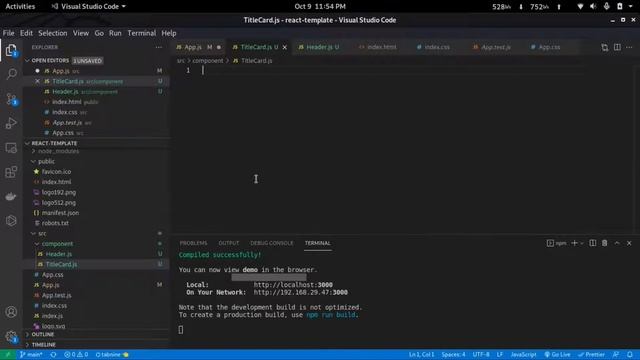640x360 pixels.
Task: Open the File menu
Action: tap(8, 33)
